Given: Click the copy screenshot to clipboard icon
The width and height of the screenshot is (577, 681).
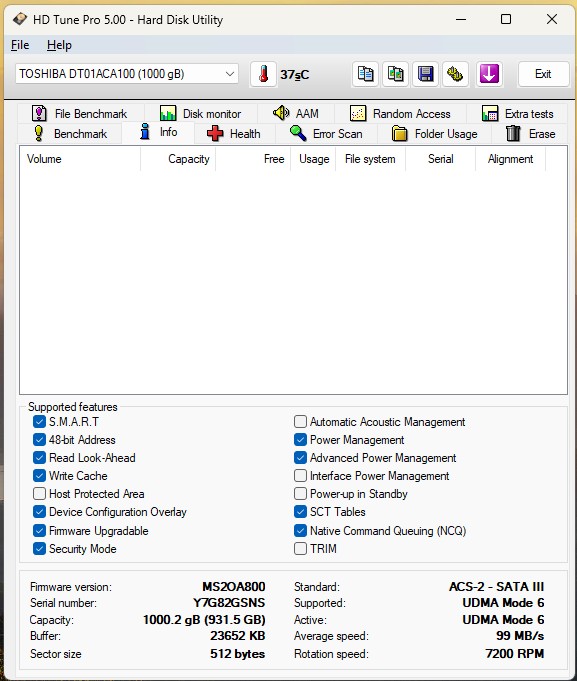Looking at the screenshot, I should pos(395,74).
